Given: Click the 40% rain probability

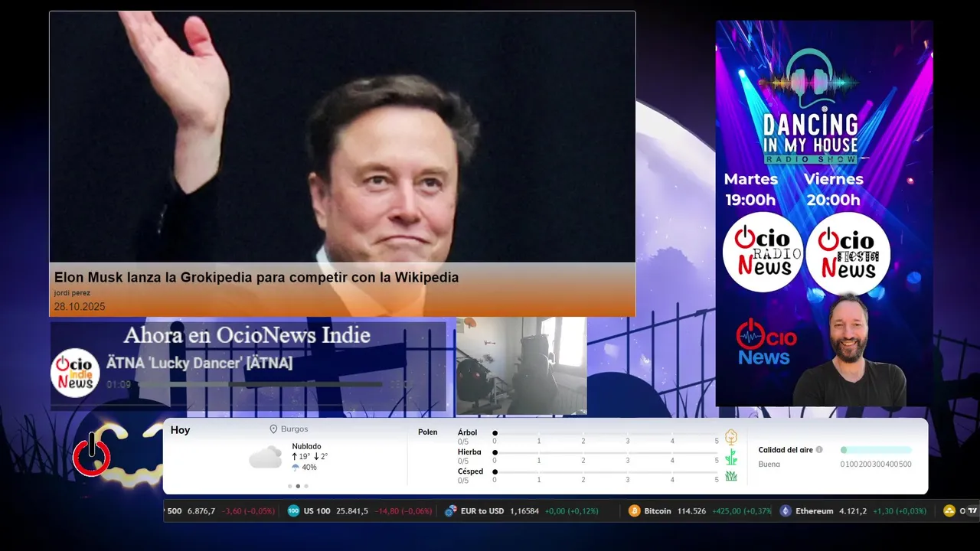Looking at the screenshot, I should point(309,468).
